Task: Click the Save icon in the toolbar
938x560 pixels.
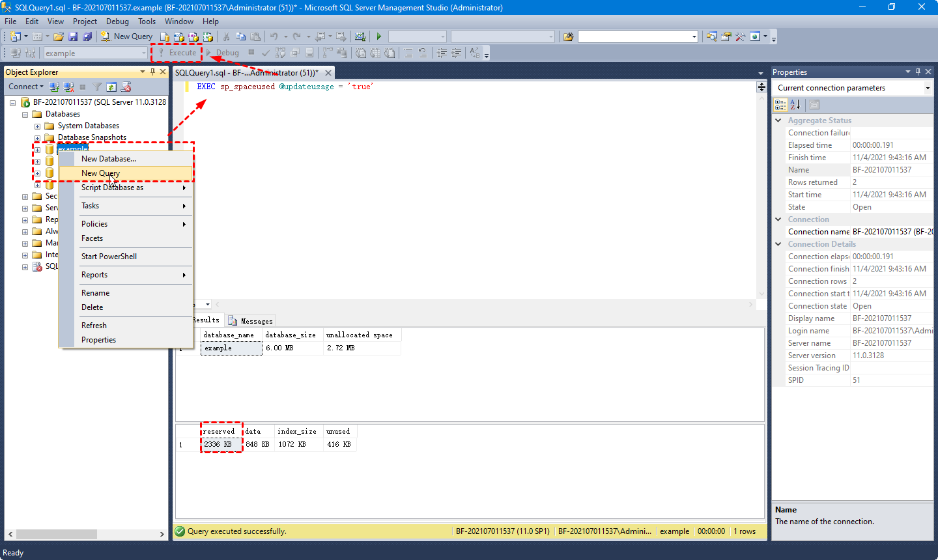Action: click(x=73, y=36)
